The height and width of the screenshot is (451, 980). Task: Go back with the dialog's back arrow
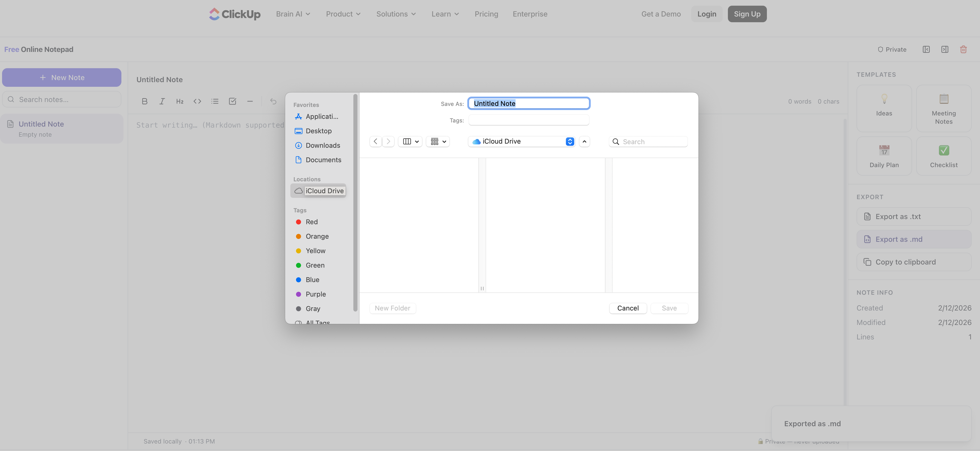pyautogui.click(x=376, y=142)
